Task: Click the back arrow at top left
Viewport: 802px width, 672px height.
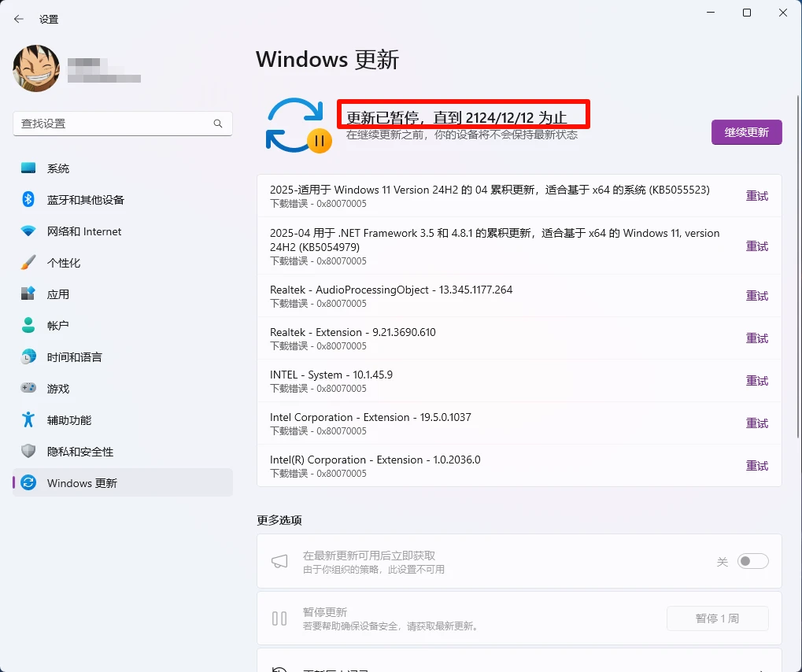Action: coord(17,18)
